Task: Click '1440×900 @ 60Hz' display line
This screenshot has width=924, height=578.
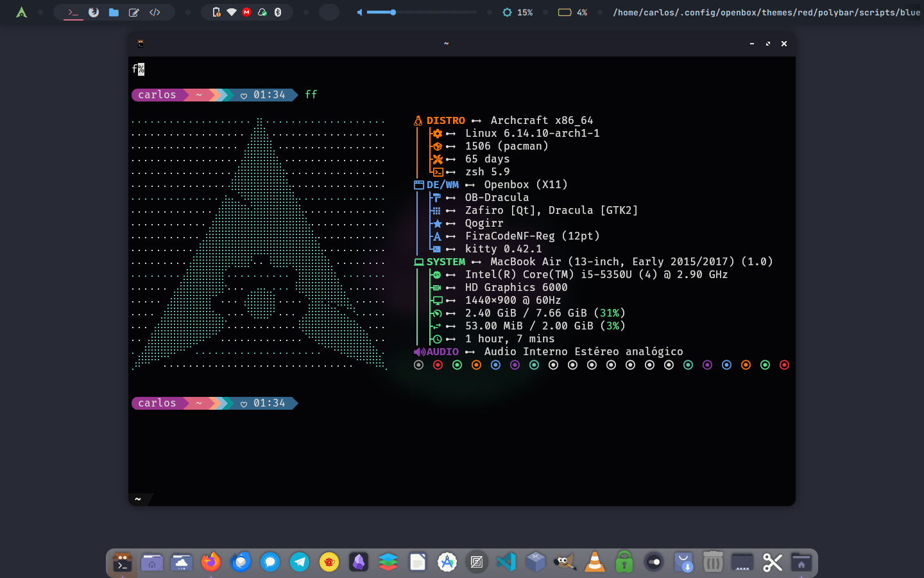Action: pos(513,300)
